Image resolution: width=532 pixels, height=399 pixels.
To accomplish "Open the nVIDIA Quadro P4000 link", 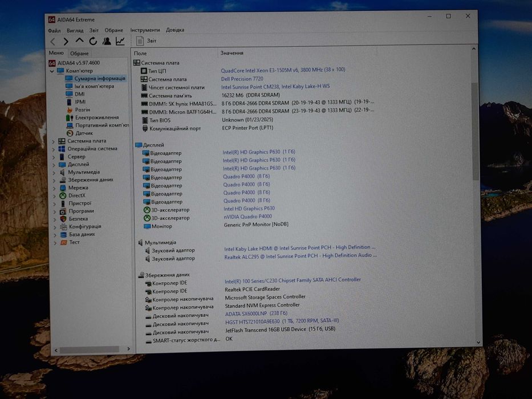I will [247, 217].
